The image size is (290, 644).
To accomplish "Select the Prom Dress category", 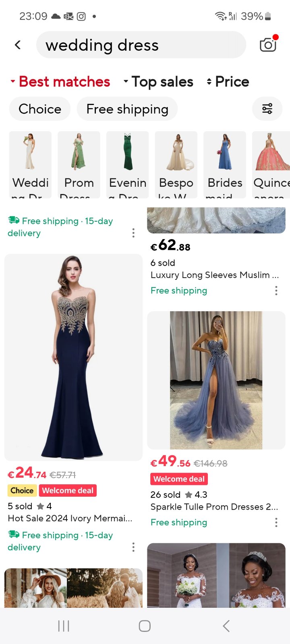I will click(79, 165).
